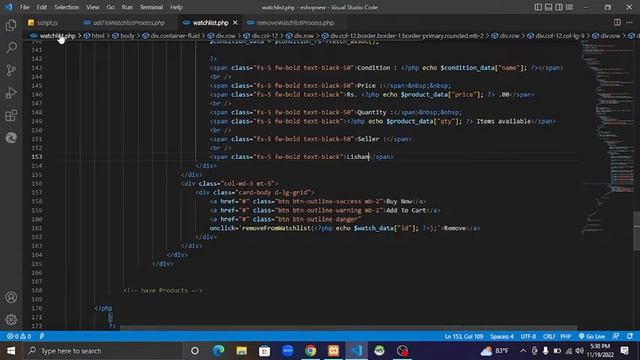Open the Accounts menu icon
The width and height of the screenshot is (640, 360).
coord(11,297)
